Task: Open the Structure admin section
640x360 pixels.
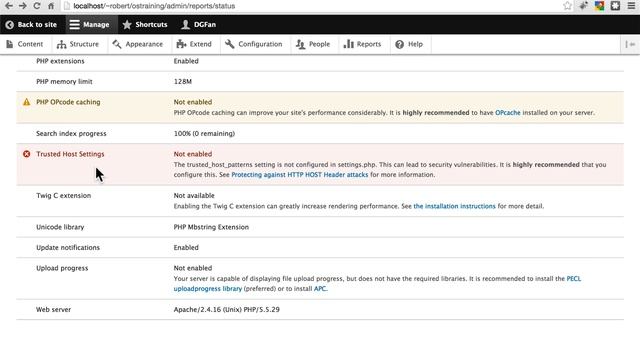Action: tap(78, 44)
